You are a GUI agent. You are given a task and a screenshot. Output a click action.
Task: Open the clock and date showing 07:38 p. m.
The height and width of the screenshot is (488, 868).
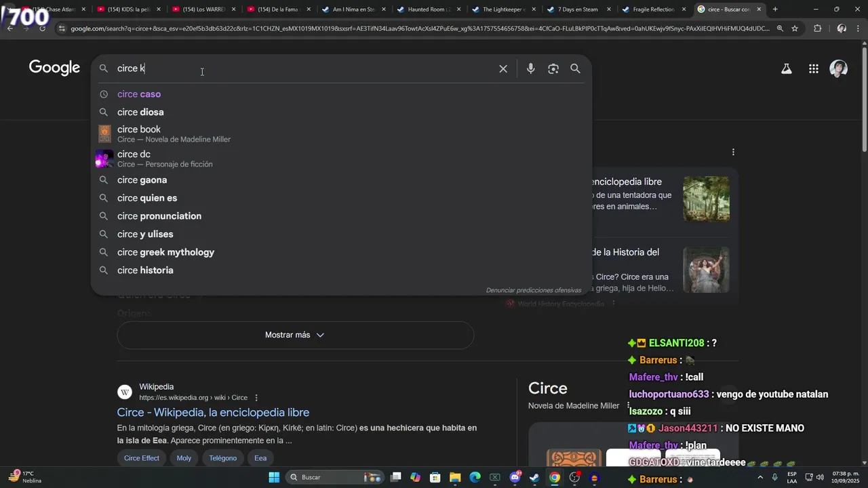[845, 477]
